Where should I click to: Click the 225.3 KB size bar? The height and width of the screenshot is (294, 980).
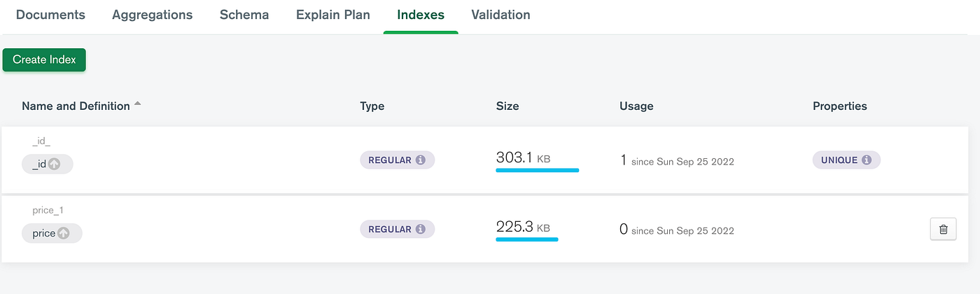pyautogui.click(x=526, y=239)
